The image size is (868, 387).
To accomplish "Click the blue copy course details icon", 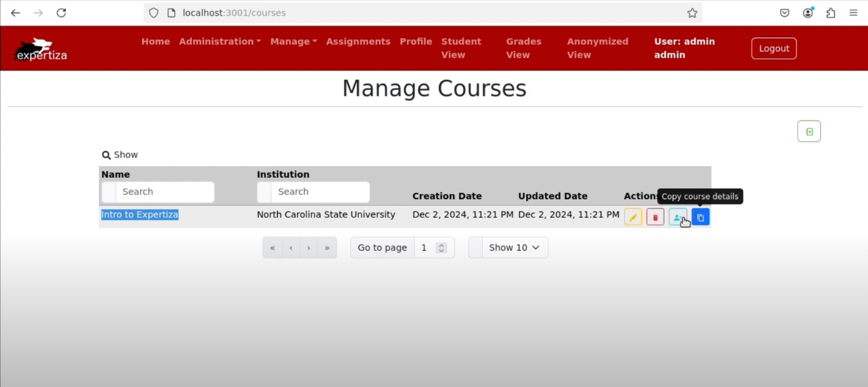I will pyautogui.click(x=700, y=217).
